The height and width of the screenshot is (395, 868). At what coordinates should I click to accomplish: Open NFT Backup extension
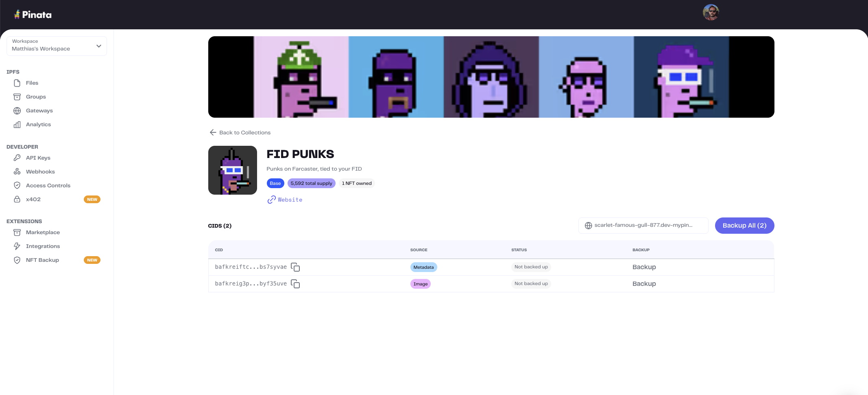(42, 260)
